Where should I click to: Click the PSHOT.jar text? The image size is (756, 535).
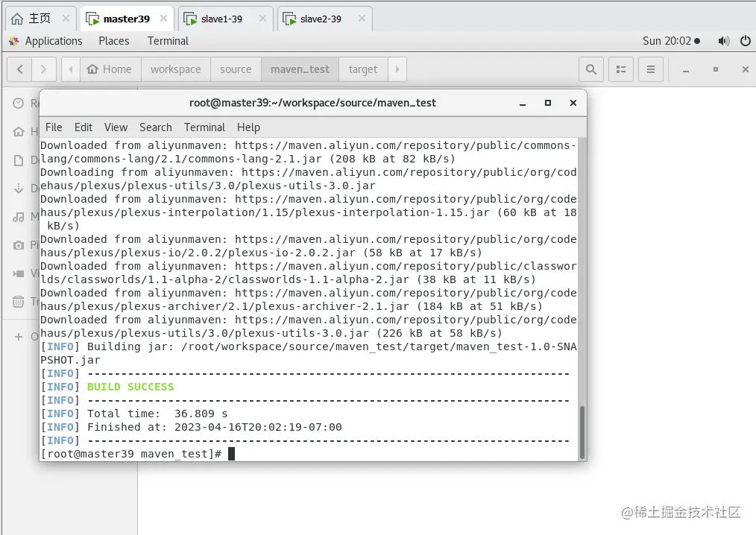coord(70,361)
